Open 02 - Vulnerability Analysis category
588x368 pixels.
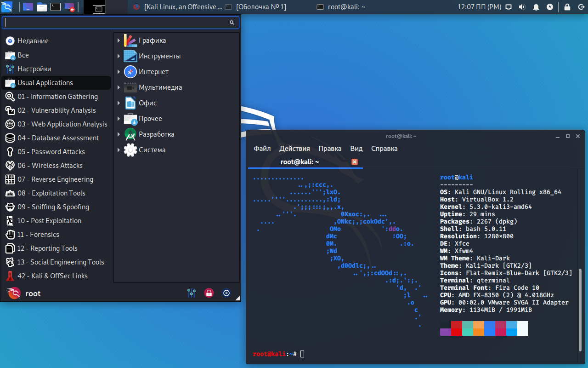tap(56, 110)
